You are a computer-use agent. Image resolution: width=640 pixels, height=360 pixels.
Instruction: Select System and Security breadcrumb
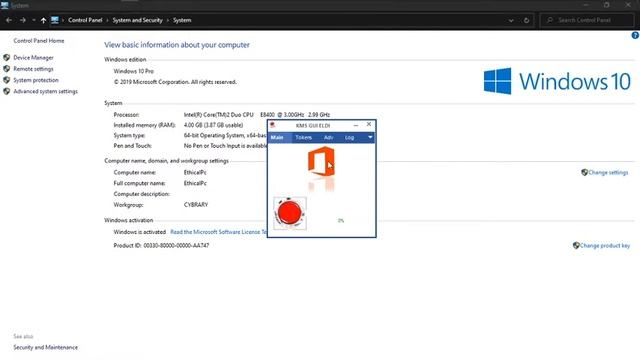point(138,20)
